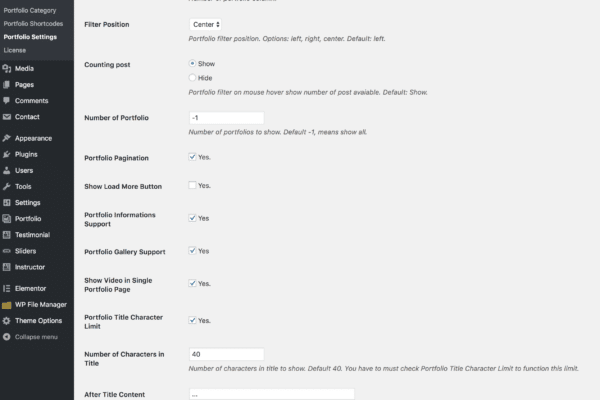The height and width of the screenshot is (400, 600).
Task: Click the WP File Manager folder icon
Action: (x=7, y=305)
